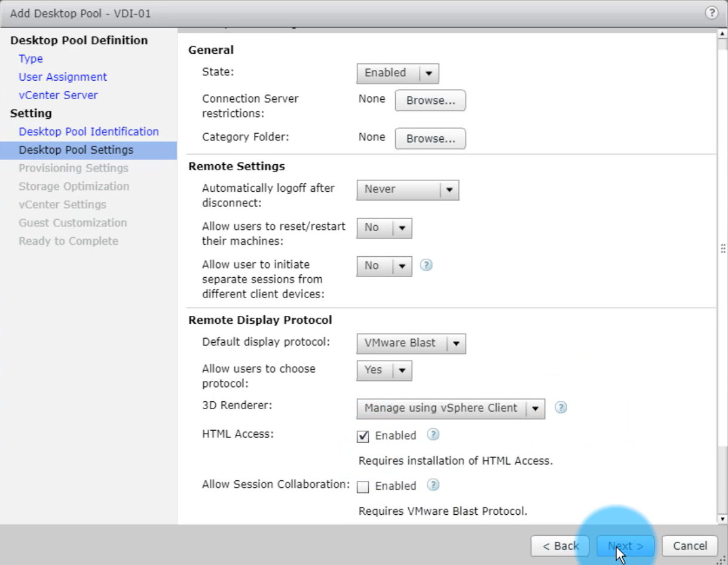Enable the Allow Session Collaboration checkbox
Screen dimensions: 728x565
(363, 487)
